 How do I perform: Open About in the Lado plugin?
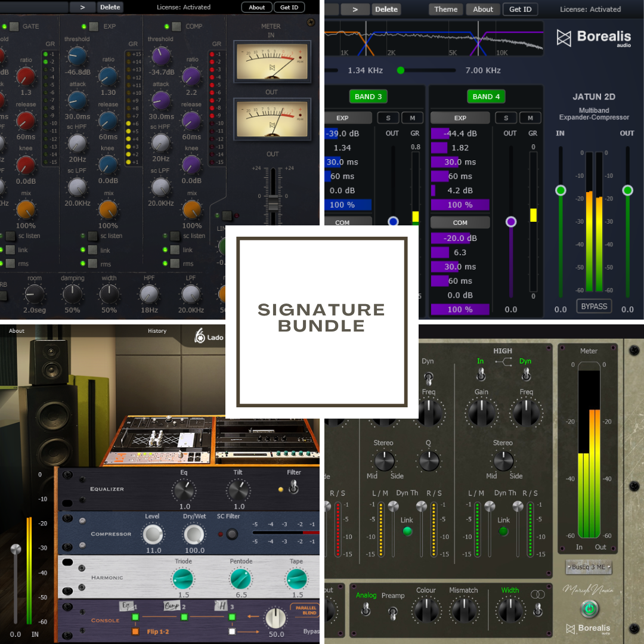coord(17,330)
